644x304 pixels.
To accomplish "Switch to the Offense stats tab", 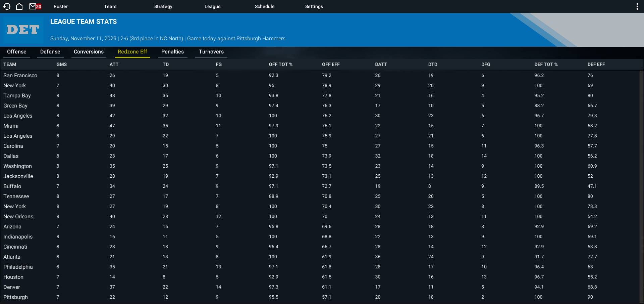I will tap(17, 52).
